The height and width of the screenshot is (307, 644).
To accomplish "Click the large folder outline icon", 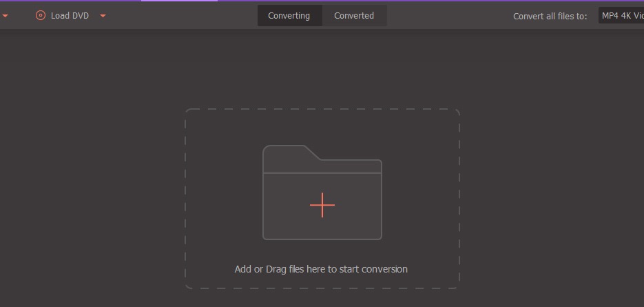I will (322, 192).
